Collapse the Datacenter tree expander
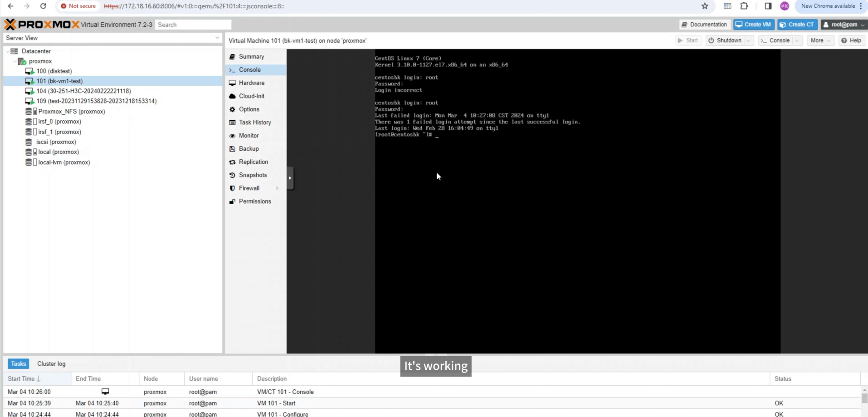Image resolution: width=868 pixels, height=417 pixels. click(7, 51)
